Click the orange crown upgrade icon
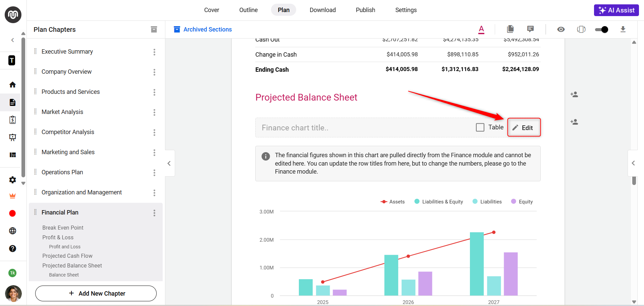 [x=12, y=196]
